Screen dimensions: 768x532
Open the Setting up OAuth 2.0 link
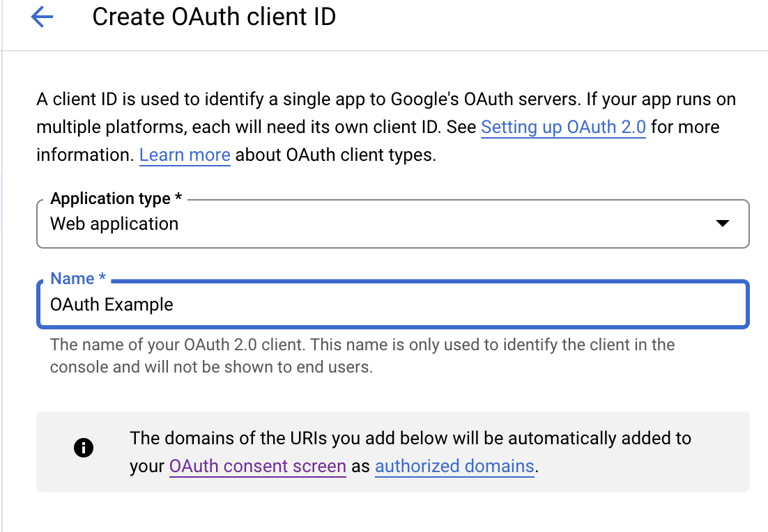point(563,127)
